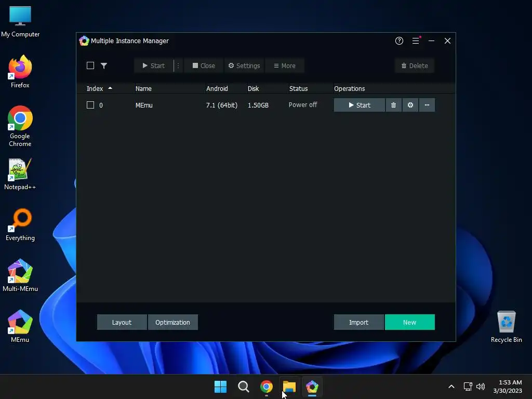Viewport: 532px width, 399px height.
Task: Select the Notepad++ desktop shortcut
Action: point(20,174)
